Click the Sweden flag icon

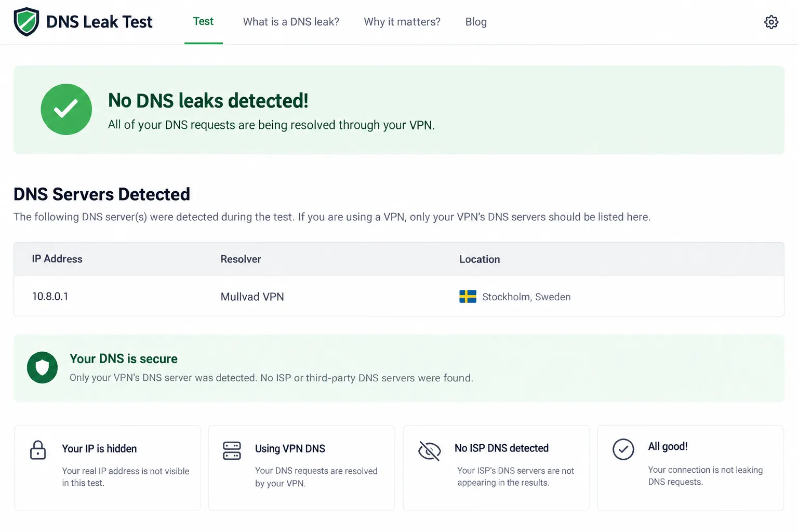point(468,297)
